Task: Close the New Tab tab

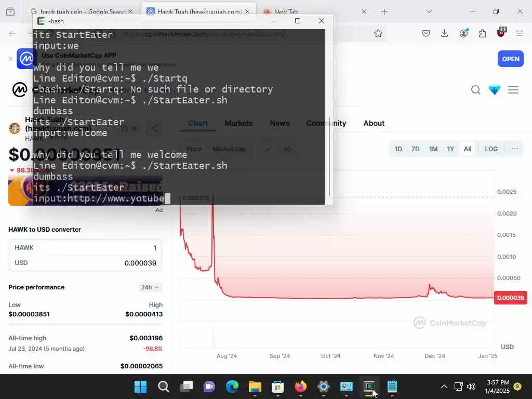Action: click(x=364, y=11)
